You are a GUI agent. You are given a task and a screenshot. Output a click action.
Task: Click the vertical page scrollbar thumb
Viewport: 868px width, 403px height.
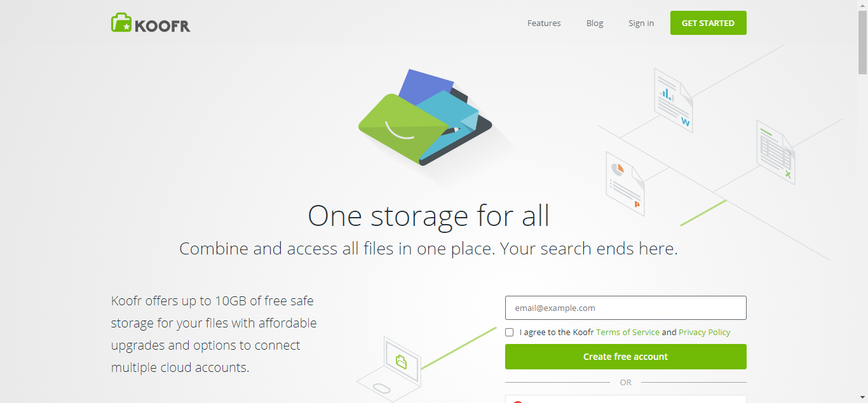tap(862, 42)
